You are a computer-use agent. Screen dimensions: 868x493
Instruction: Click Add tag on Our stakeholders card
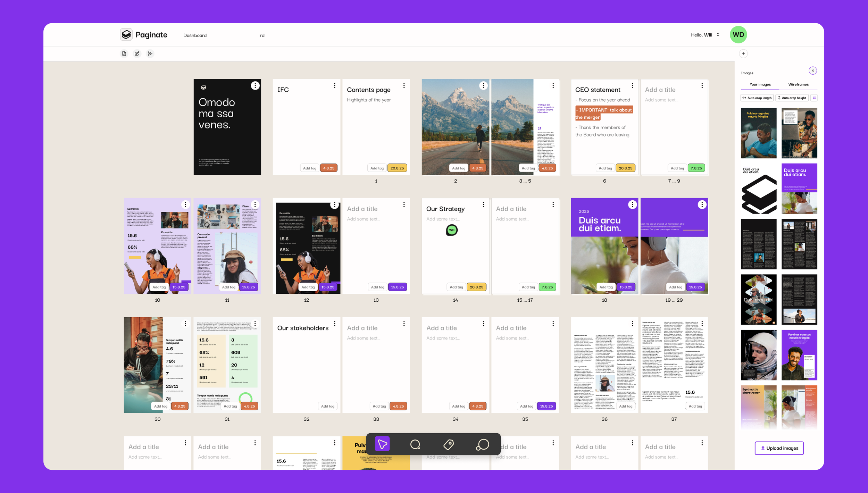327,406
